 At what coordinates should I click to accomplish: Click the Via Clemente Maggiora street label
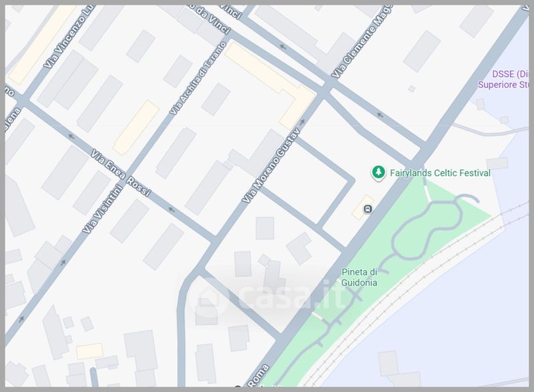tap(362, 41)
